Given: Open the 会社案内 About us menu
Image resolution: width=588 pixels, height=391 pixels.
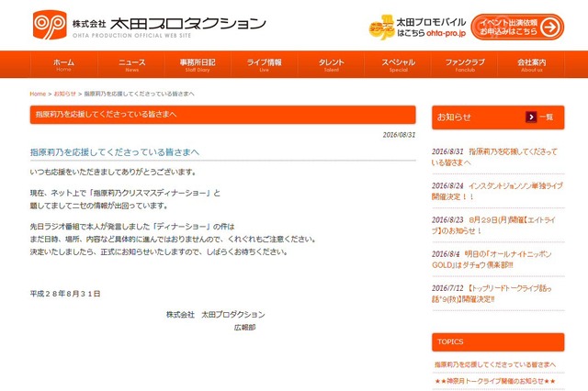Looking at the screenshot, I should pos(531,64).
